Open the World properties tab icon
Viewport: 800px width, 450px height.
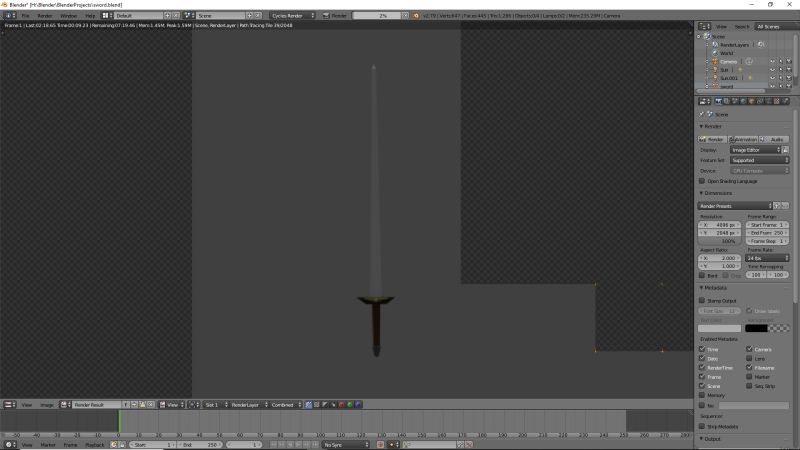[x=743, y=101]
